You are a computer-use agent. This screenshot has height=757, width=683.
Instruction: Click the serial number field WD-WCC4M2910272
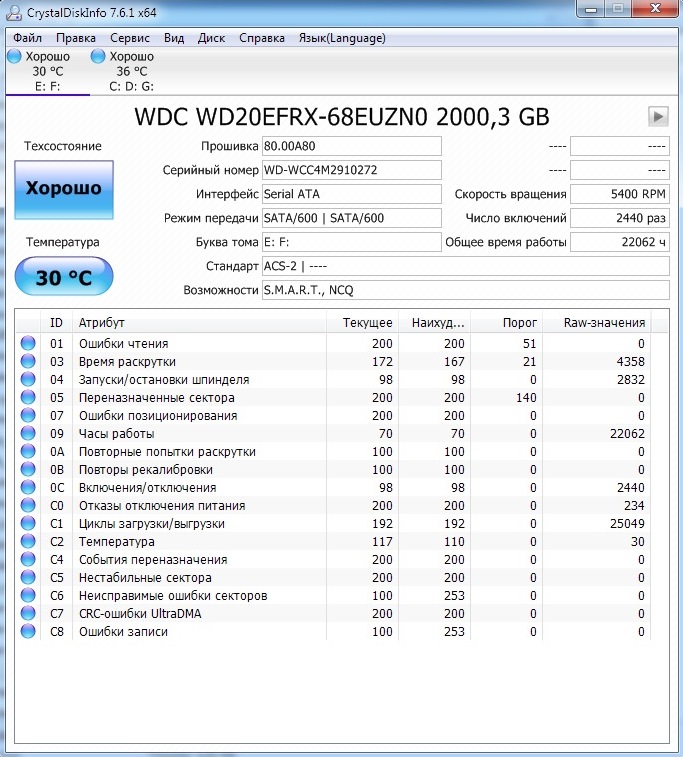coord(351,170)
